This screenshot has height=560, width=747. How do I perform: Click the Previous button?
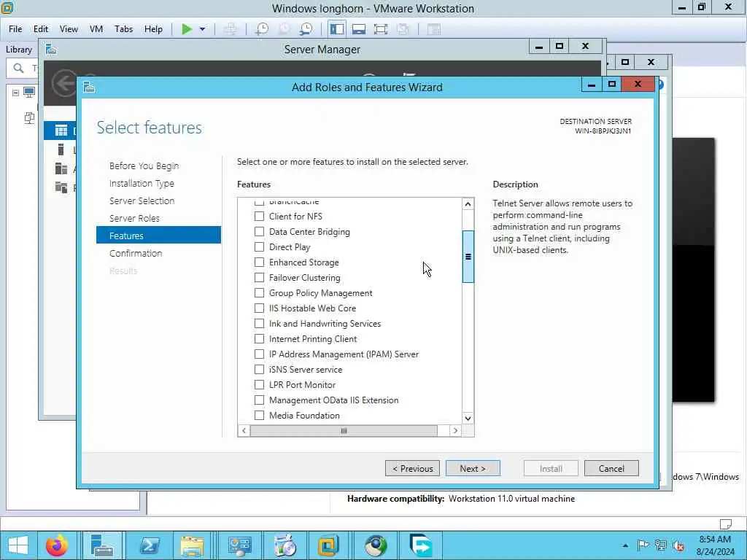[x=413, y=469]
